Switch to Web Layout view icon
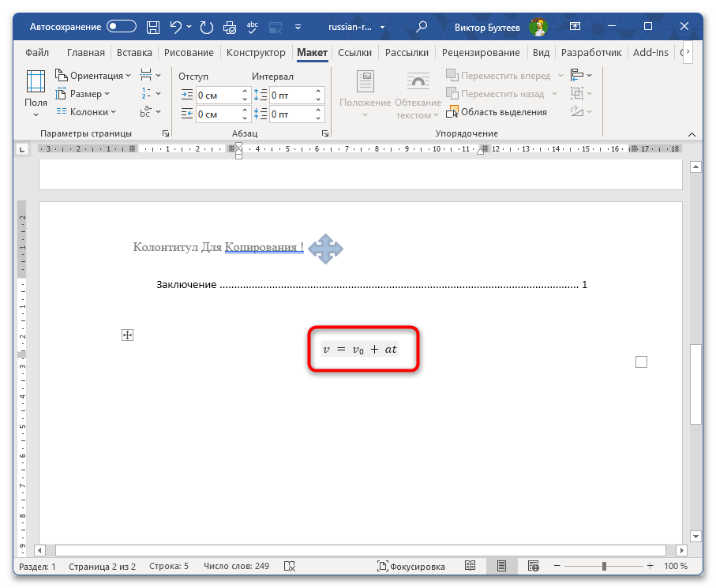The height and width of the screenshot is (588, 716). [534, 566]
